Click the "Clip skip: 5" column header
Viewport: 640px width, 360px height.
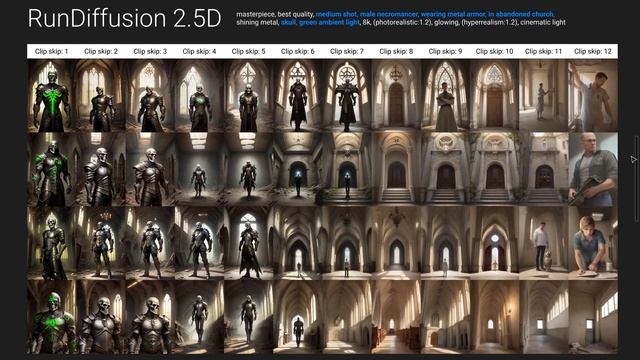pyautogui.click(x=248, y=51)
